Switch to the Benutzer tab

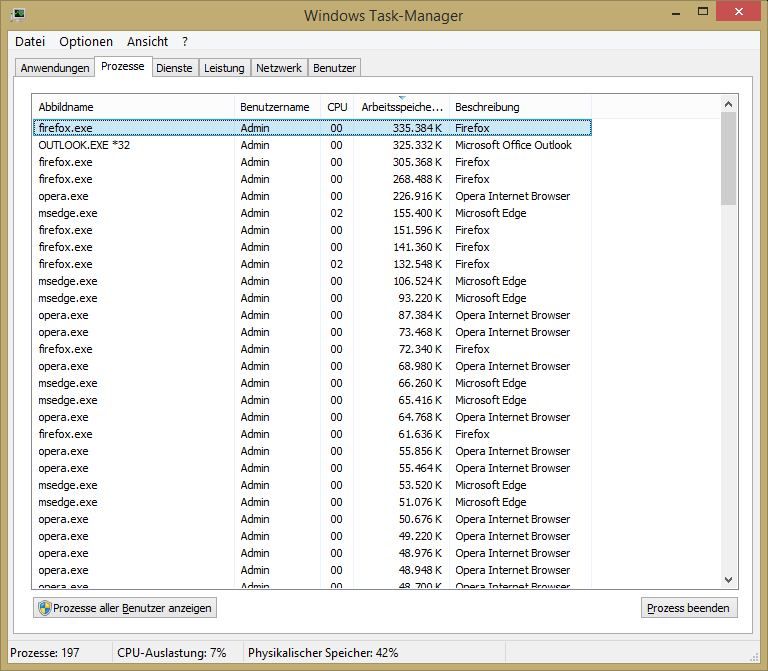pos(334,68)
